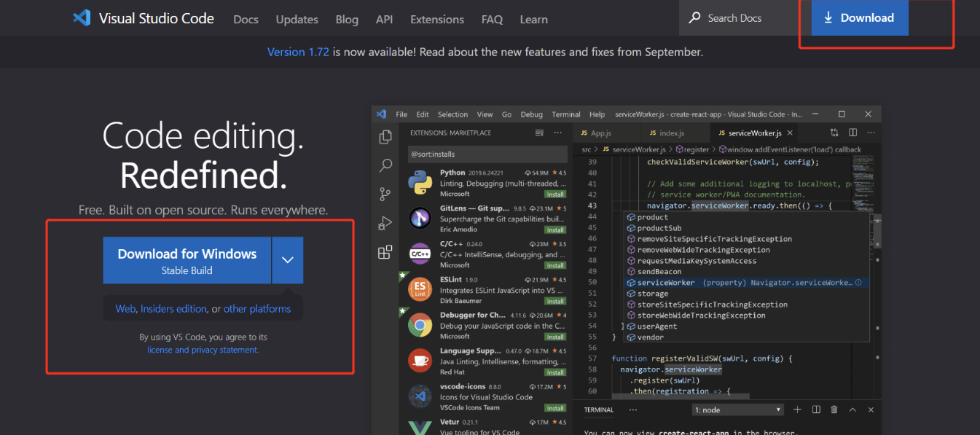Follow the Version 1.72 link

pyautogui.click(x=298, y=52)
